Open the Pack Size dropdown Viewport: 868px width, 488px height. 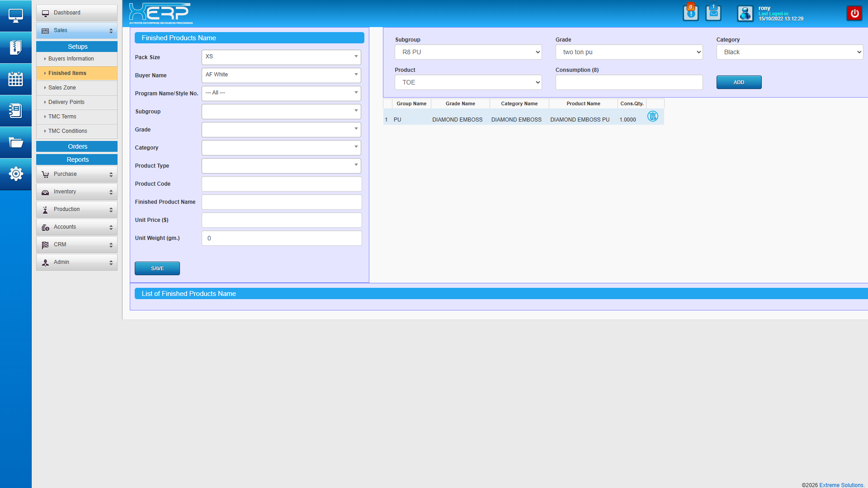click(x=281, y=57)
